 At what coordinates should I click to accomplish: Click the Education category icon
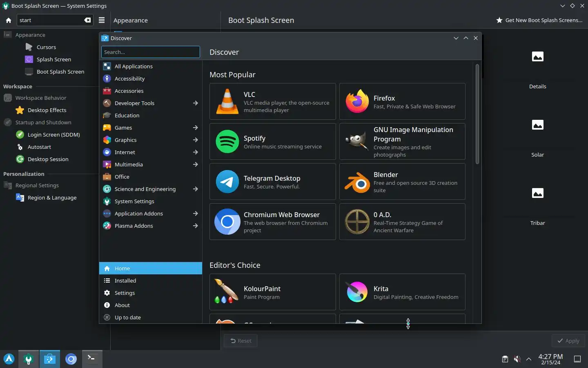tap(107, 115)
